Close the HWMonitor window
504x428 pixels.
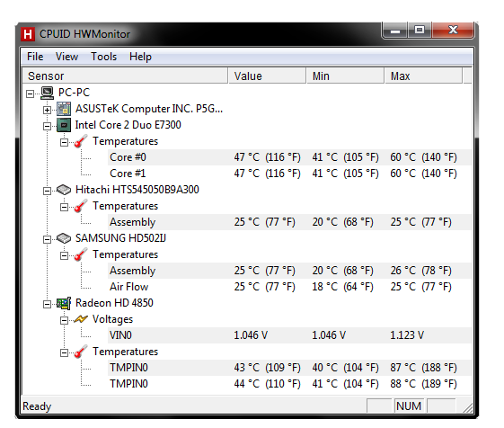point(453,31)
